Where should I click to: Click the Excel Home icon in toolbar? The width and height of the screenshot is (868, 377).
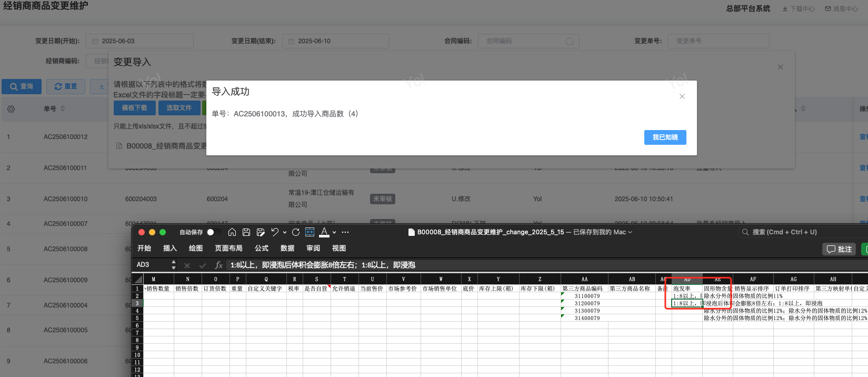pos(232,232)
